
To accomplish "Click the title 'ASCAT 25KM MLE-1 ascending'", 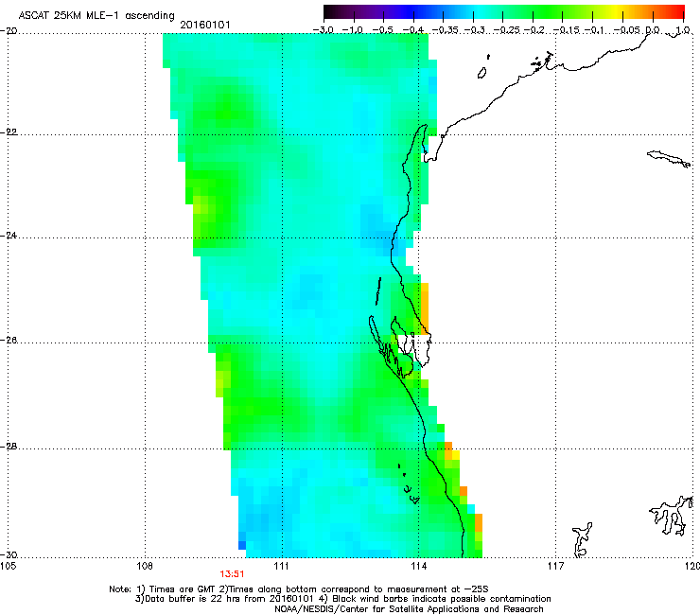I will [96, 16].
